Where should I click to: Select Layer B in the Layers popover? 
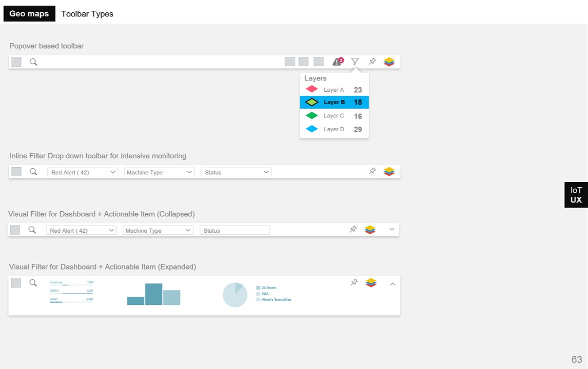click(334, 102)
